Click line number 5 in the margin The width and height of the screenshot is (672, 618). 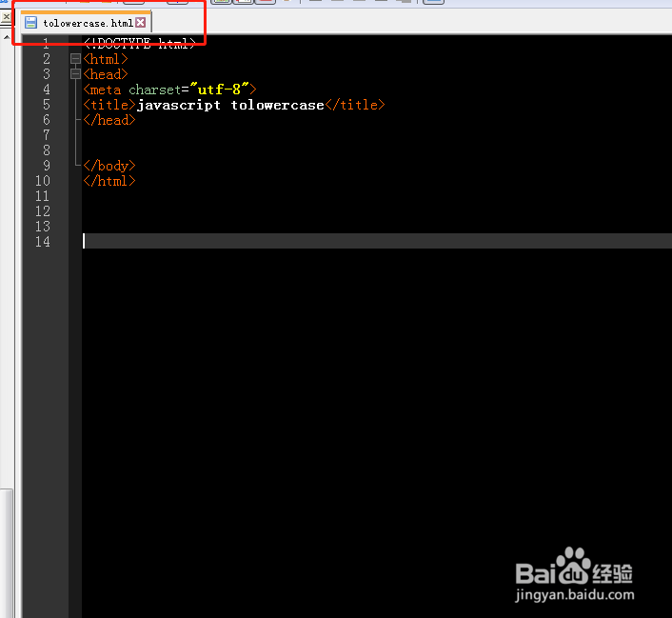[x=47, y=105]
